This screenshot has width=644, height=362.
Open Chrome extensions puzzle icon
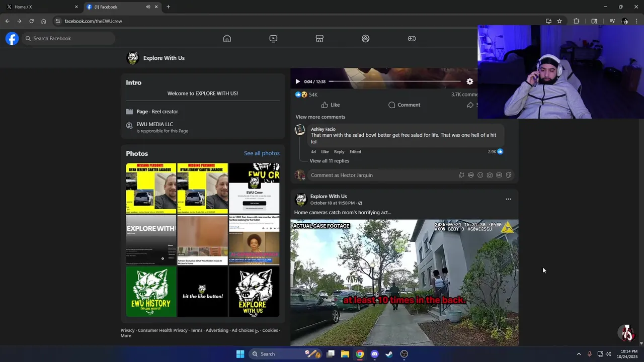point(576,21)
